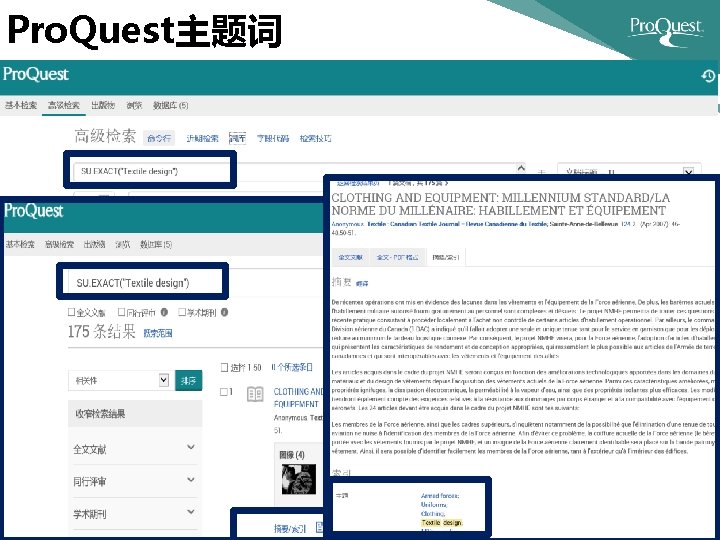Tick the 全文文献 checkbox above results
720x540 pixels.
[x=72, y=312]
